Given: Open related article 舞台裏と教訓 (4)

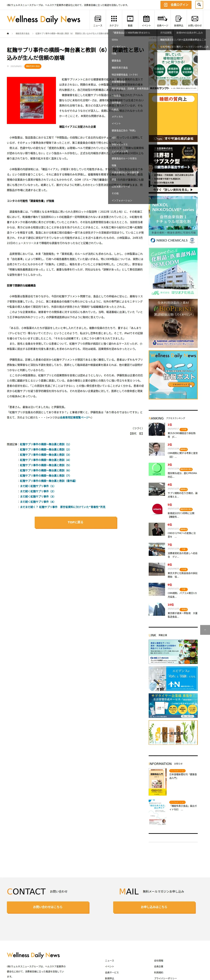Looking at the screenshot, I should pyautogui.click(x=45, y=460).
